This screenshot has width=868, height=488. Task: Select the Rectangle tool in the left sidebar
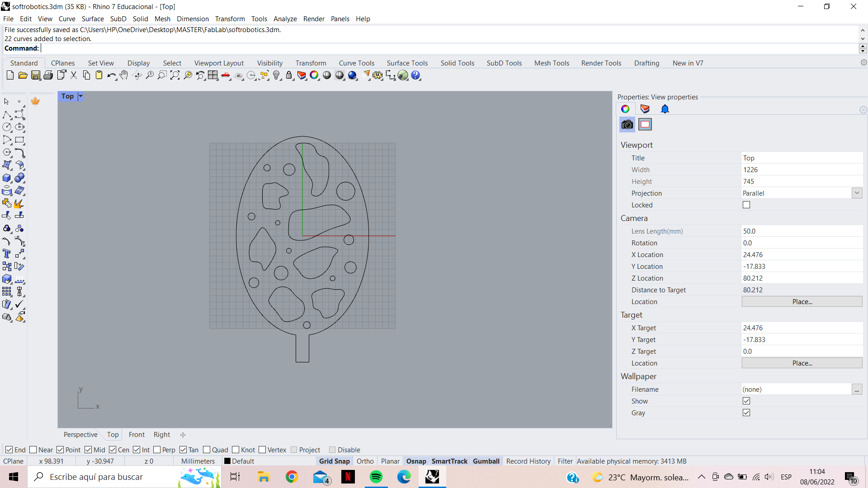(x=19, y=140)
